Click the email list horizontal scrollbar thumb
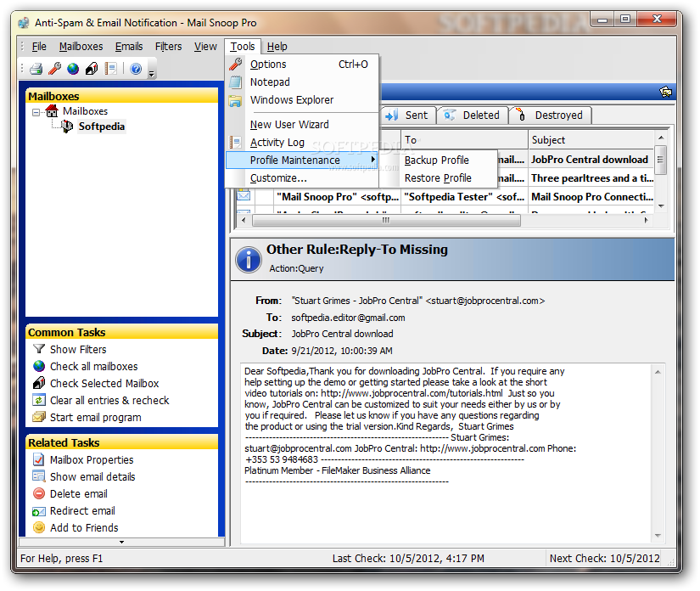 386,220
